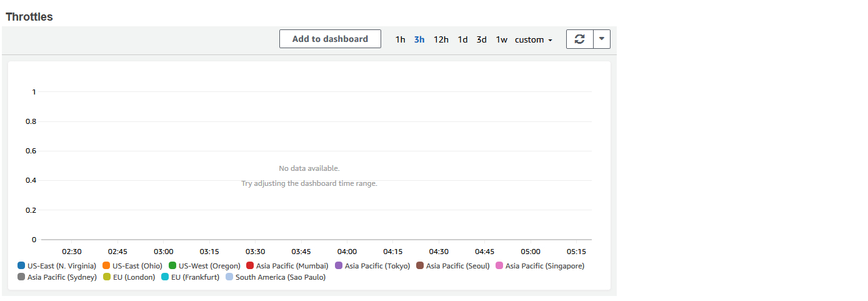Switch to the 12h time range
Screen dimensions: 868x301
click(x=441, y=39)
